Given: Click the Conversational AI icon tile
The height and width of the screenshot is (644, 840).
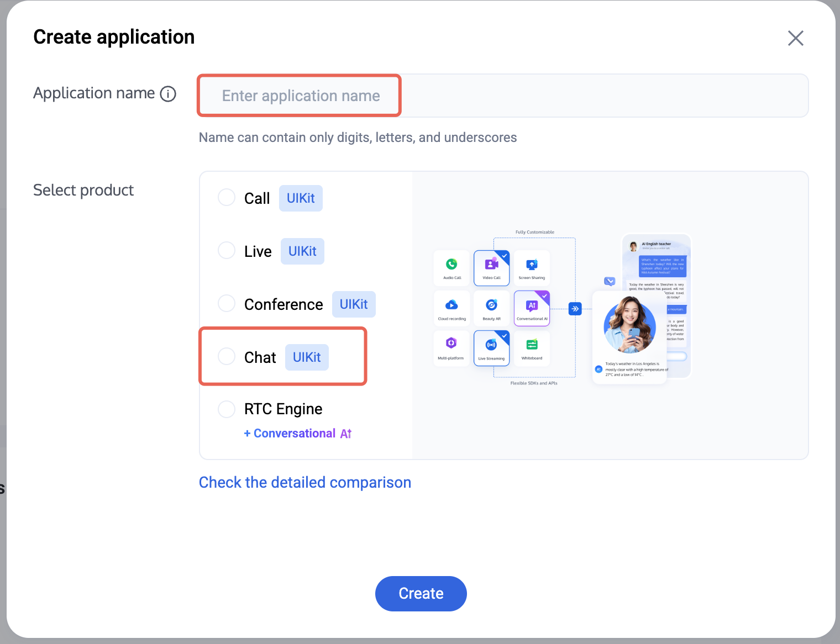Looking at the screenshot, I should tap(532, 308).
